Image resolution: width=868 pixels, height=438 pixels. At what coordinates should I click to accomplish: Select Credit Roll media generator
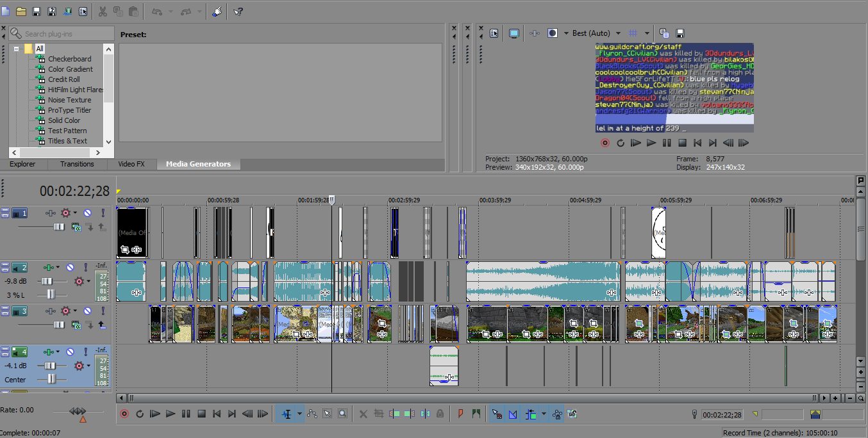(x=64, y=79)
